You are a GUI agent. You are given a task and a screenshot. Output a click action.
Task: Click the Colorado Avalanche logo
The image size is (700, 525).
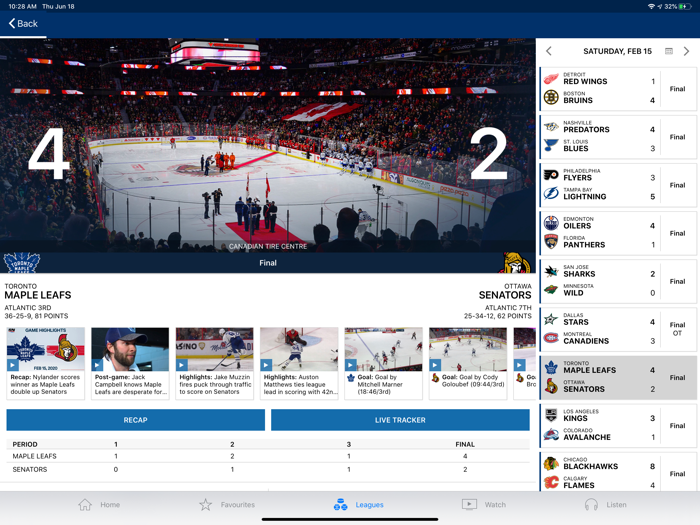click(x=551, y=434)
